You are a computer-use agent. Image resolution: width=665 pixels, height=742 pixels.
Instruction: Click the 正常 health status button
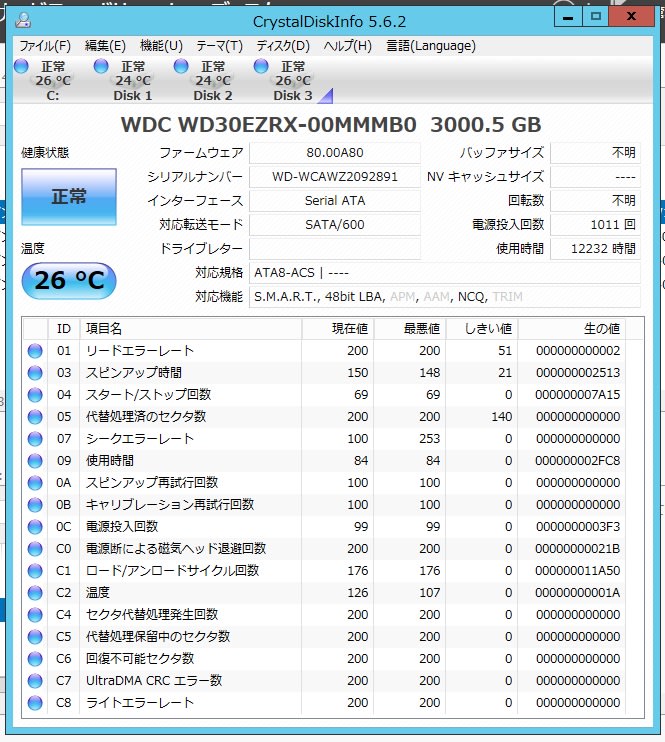(x=69, y=196)
